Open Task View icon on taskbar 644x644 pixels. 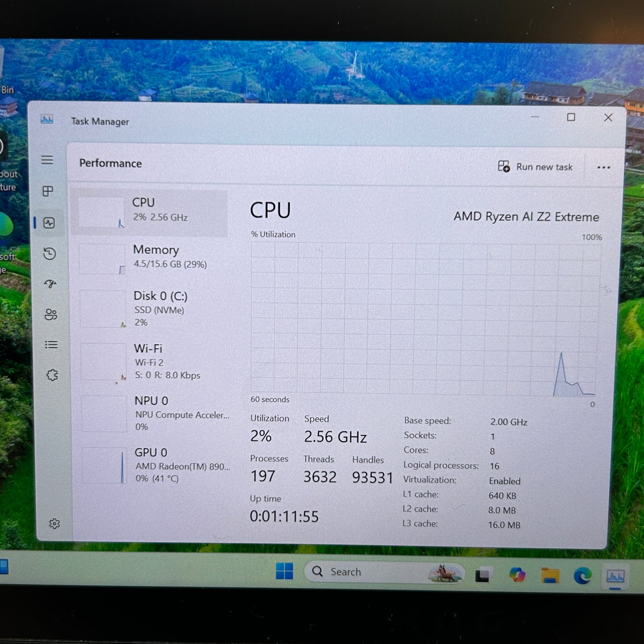[482, 575]
